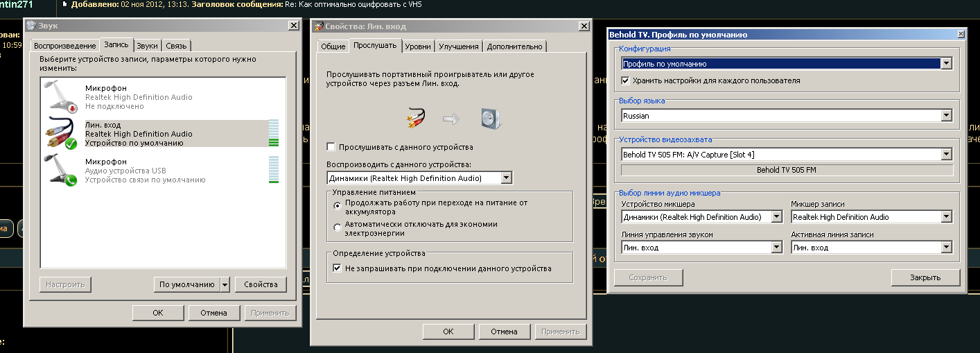The height and width of the screenshot is (353, 980).
Task: Click the Звук window title bar icon
Action: (33, 26)
